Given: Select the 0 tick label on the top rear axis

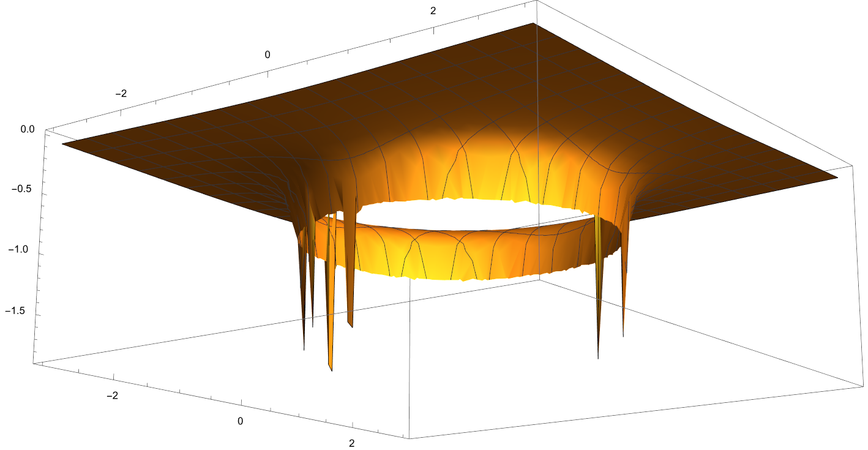Looking at the screenshot, I should (268, 54).
